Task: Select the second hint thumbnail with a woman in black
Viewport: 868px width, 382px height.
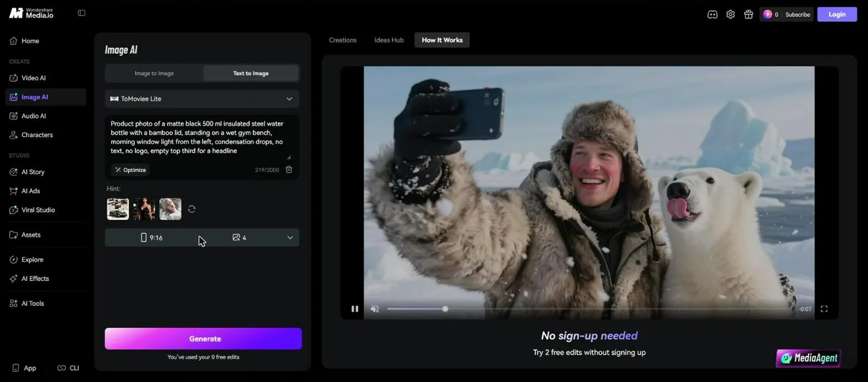Action: [x=144, y=209]
